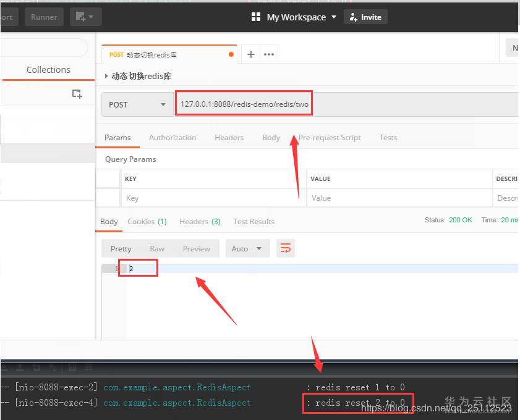Open the response Cookies (1) tab
The height and width of the screenshot is (420, 520).
(x=147, y=221)
